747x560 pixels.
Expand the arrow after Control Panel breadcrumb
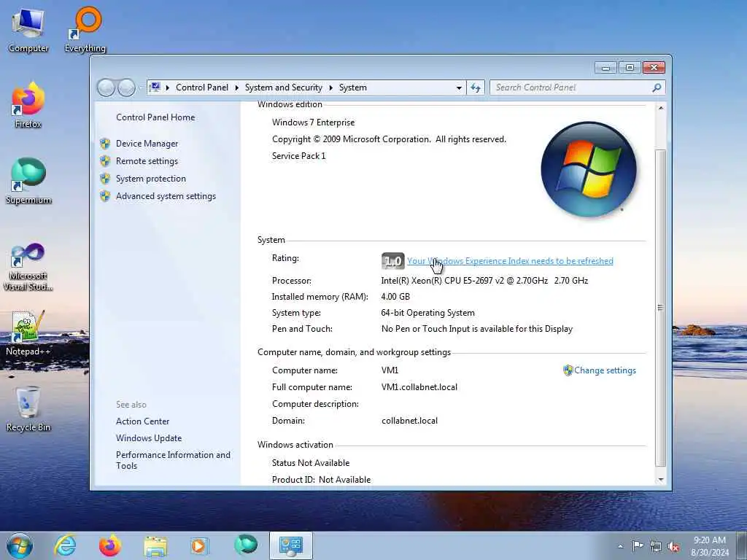point(236,87)
